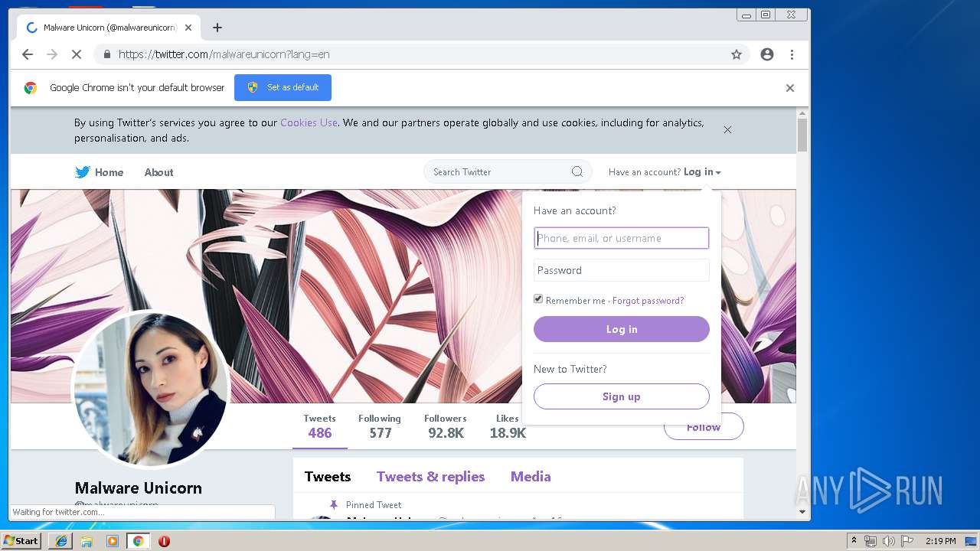Open the About page link
Viewport: 980px width, 551px height.
pos(158,172)
